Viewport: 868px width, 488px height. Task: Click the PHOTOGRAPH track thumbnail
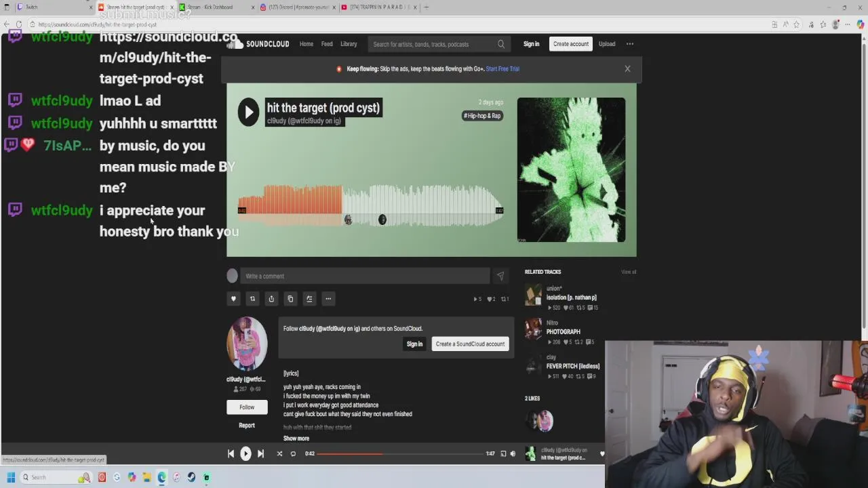(534, 329)
